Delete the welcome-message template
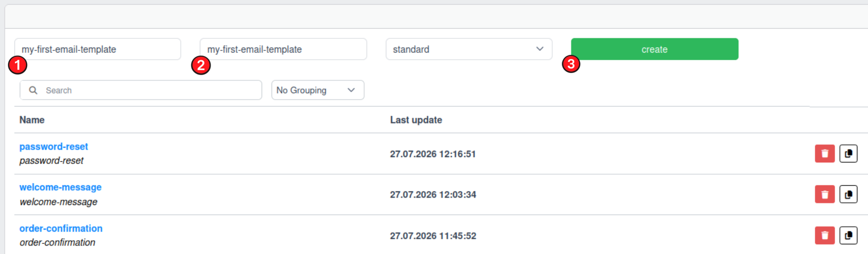Screen dimensions: 868x254 tap(824, 194)
